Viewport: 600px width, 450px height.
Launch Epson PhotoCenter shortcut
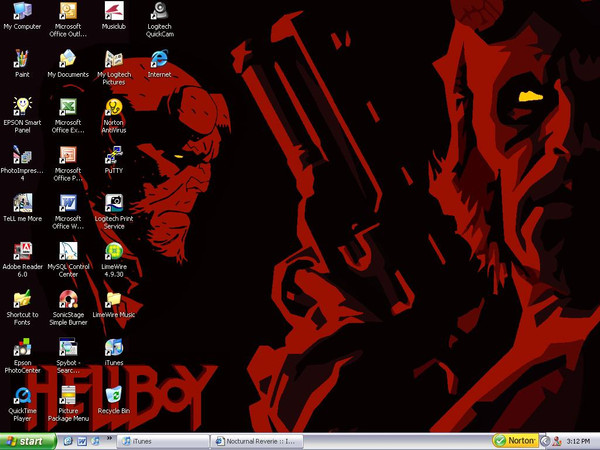(x=22, y=356)
